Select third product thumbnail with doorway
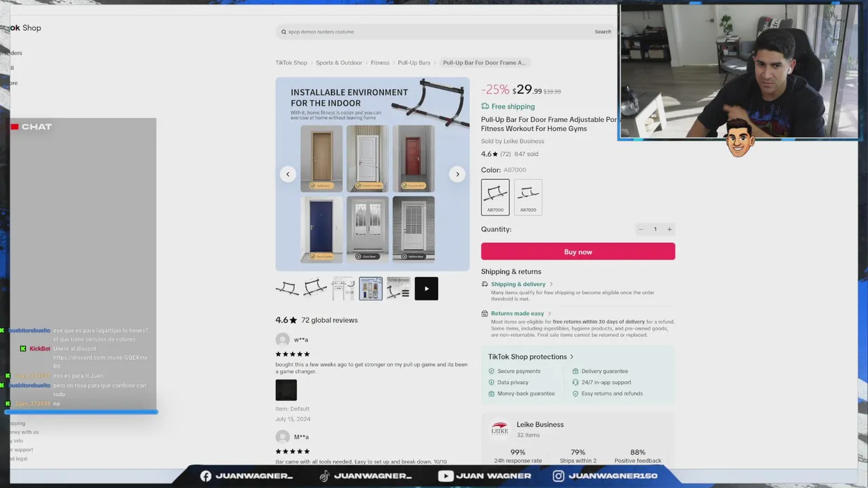868x488 pixels. click(x=342, y=289)
